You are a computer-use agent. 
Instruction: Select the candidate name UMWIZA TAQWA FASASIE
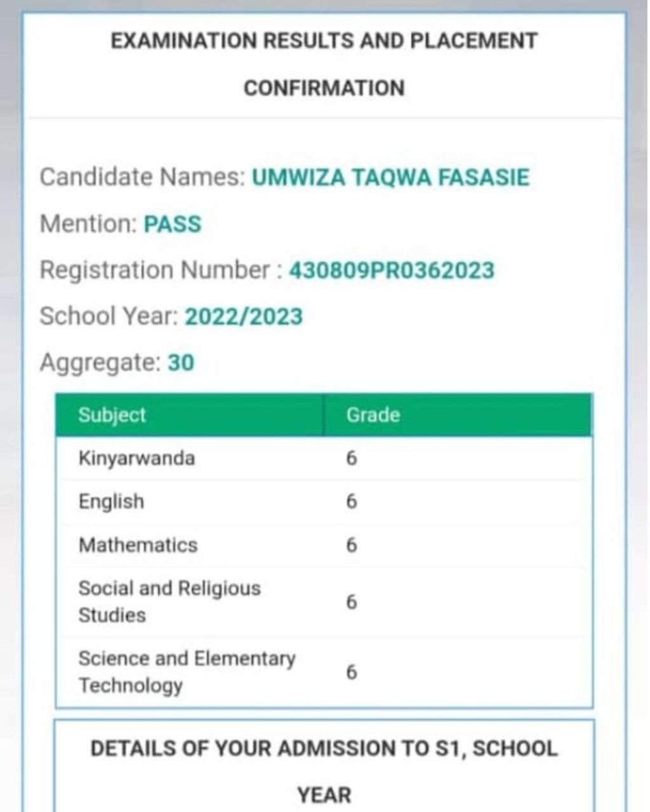[390, 178]
